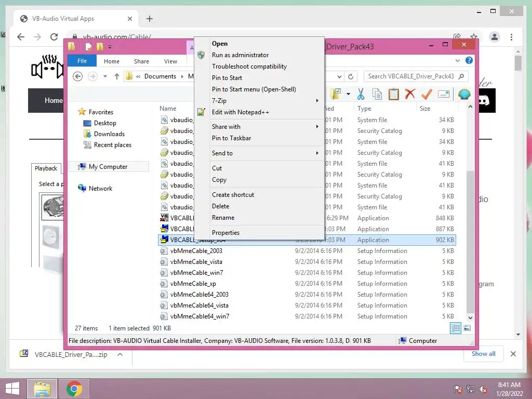Click the Explorer vertical scrollbar
The image size is (532, 399).
click(x=470, y=242)
